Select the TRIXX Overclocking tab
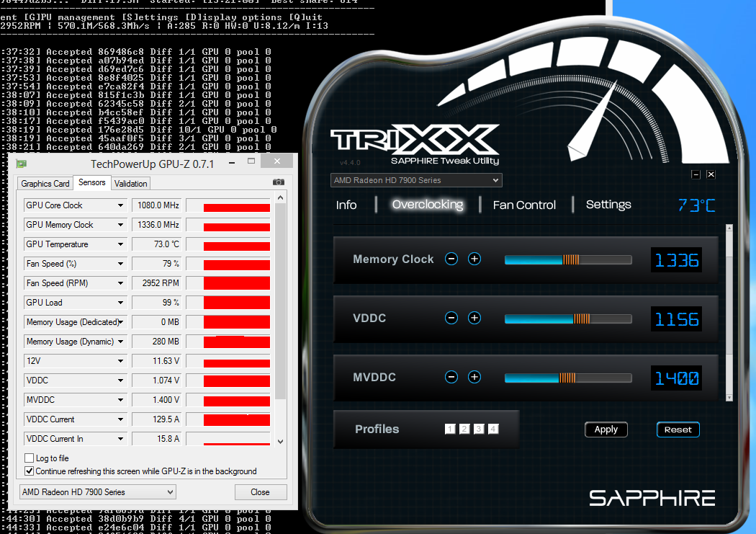The image size is (756, 534). pos(428,205)
